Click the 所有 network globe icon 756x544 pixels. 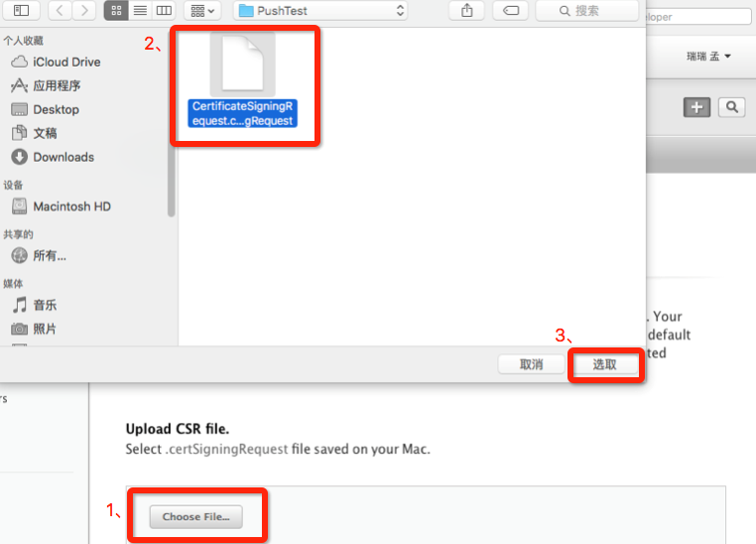click(x=19, y=255)
